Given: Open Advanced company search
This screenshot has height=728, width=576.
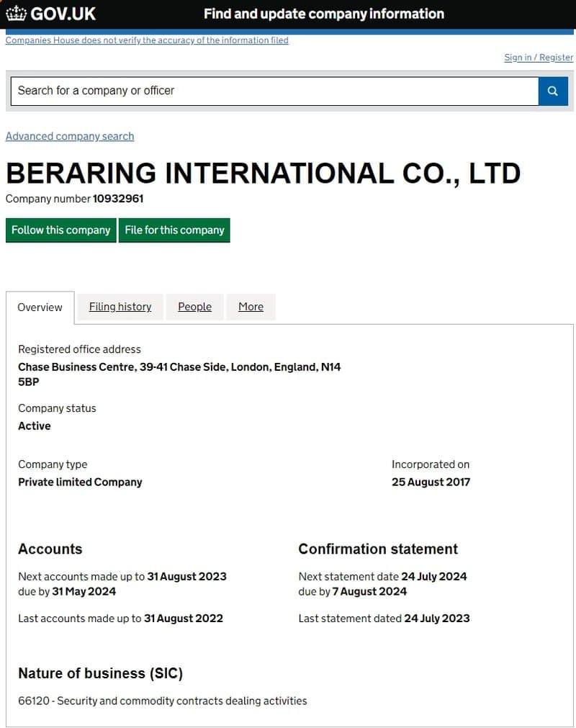Looking at the screenshot, I should click(x=70, y=136).
